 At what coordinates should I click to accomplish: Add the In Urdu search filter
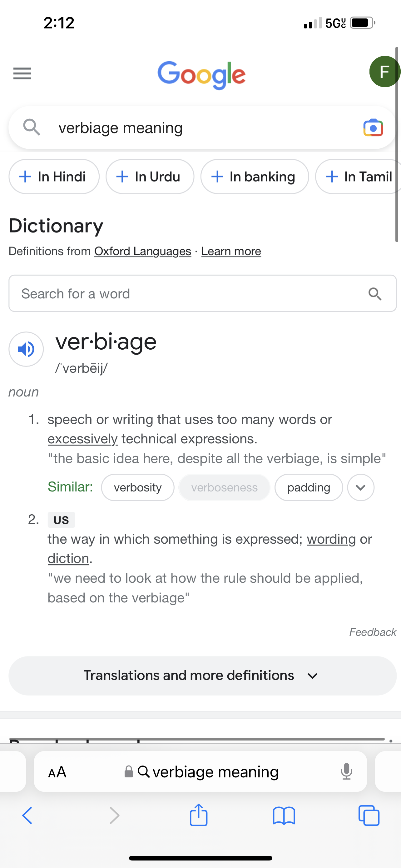(x=150, y=177)
